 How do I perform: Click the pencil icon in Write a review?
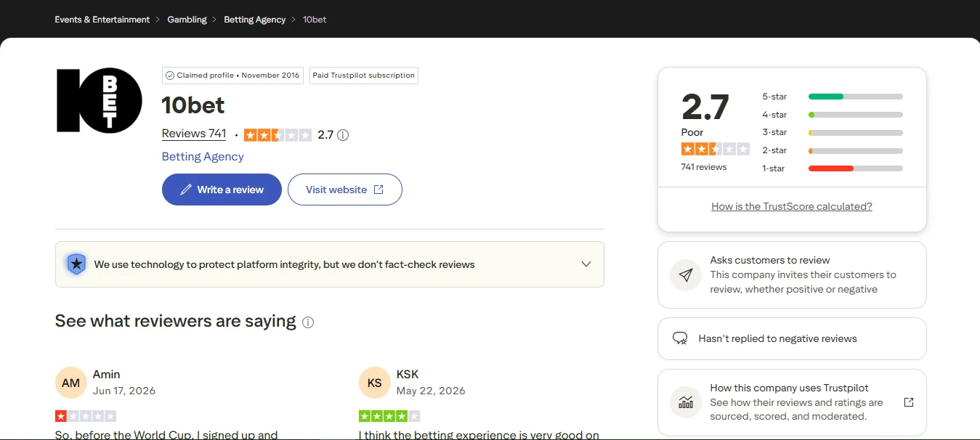185,190
